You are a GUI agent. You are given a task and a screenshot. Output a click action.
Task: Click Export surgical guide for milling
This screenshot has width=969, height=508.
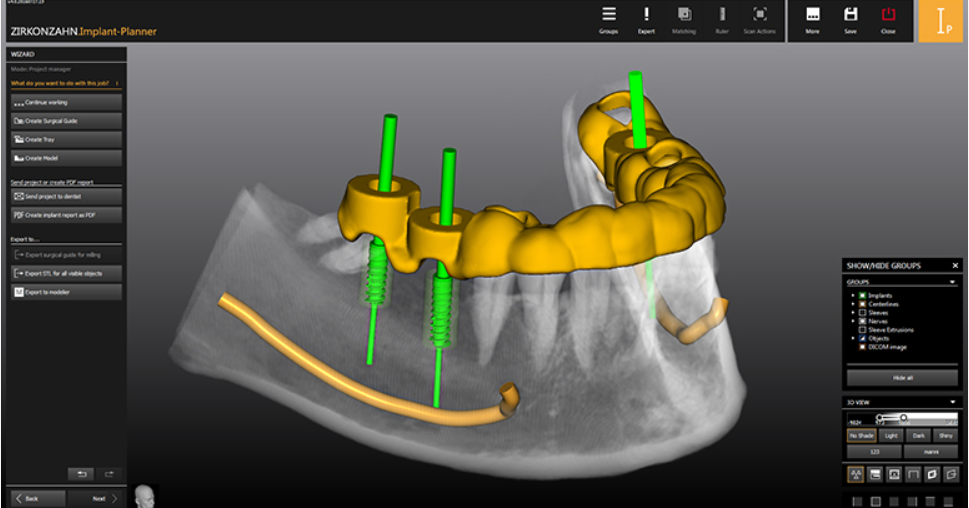coord(66,254)
